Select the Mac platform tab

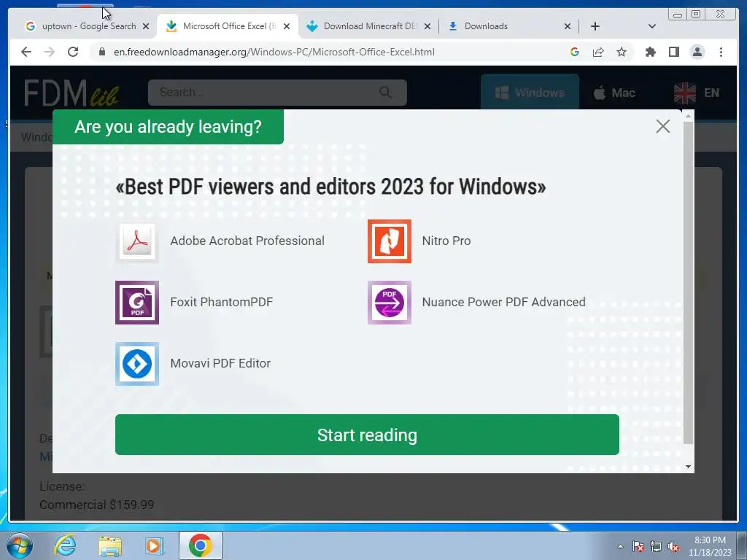pos(614,93)
